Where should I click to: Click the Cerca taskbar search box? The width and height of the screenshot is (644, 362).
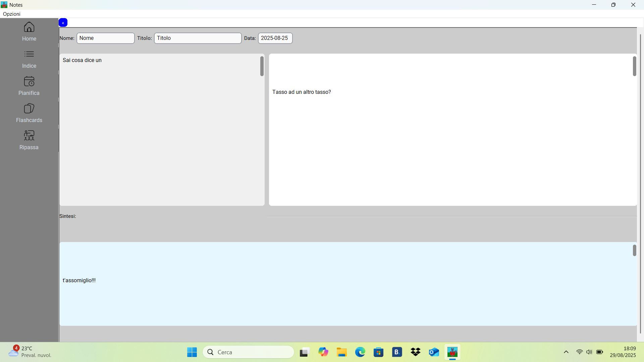(249, 352)
